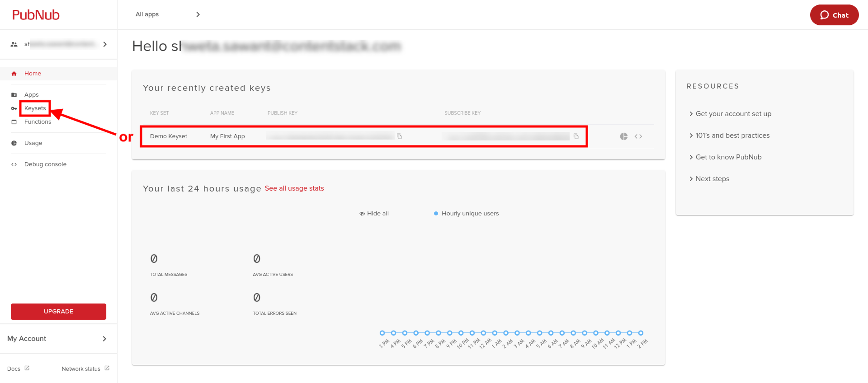
Task: Open the Network status link
Action: coord(81,369)
